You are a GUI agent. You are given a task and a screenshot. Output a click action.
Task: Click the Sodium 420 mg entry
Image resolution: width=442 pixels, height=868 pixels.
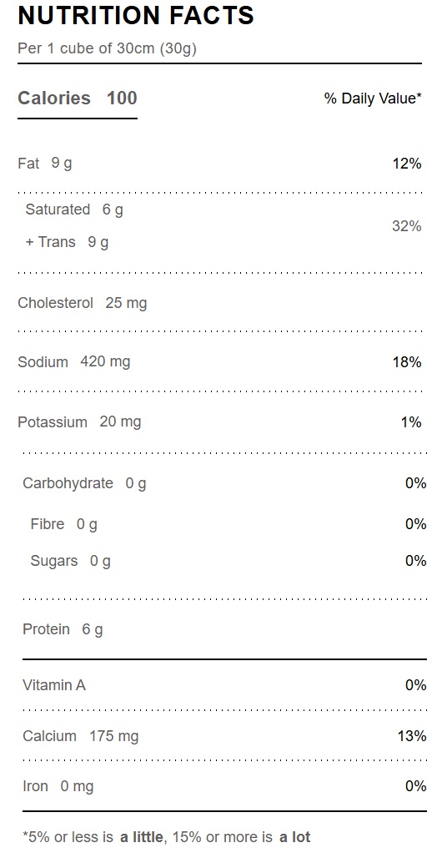point(74,362)
